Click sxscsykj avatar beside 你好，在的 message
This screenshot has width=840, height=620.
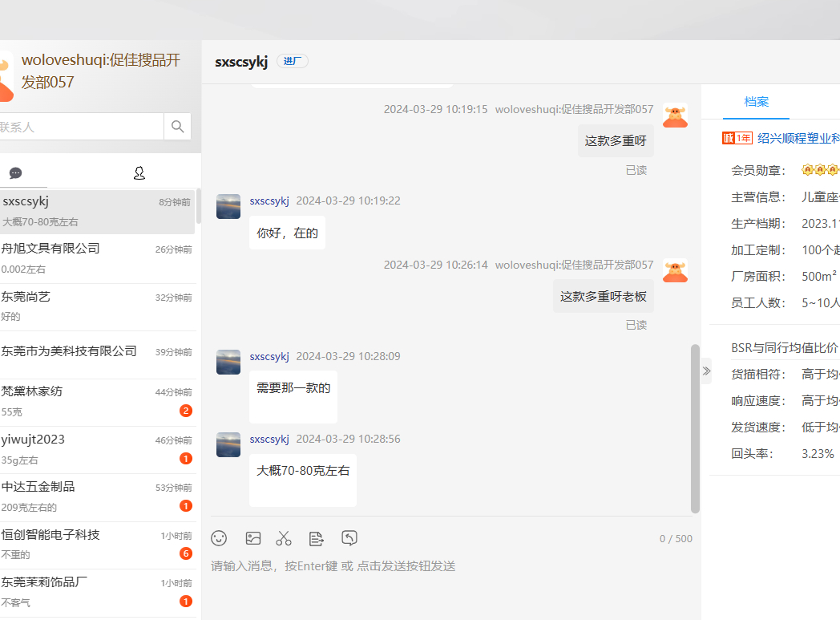[x=228, y=207]
